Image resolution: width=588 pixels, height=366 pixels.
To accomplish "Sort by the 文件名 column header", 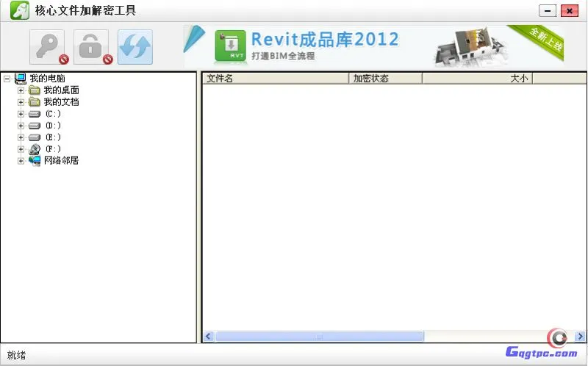I will click(x=276, y=79).
